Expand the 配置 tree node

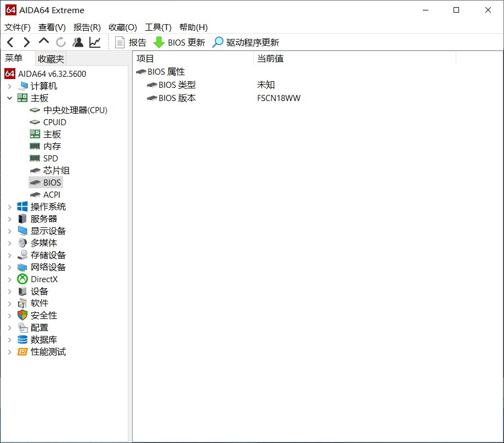tap(10, 328)
